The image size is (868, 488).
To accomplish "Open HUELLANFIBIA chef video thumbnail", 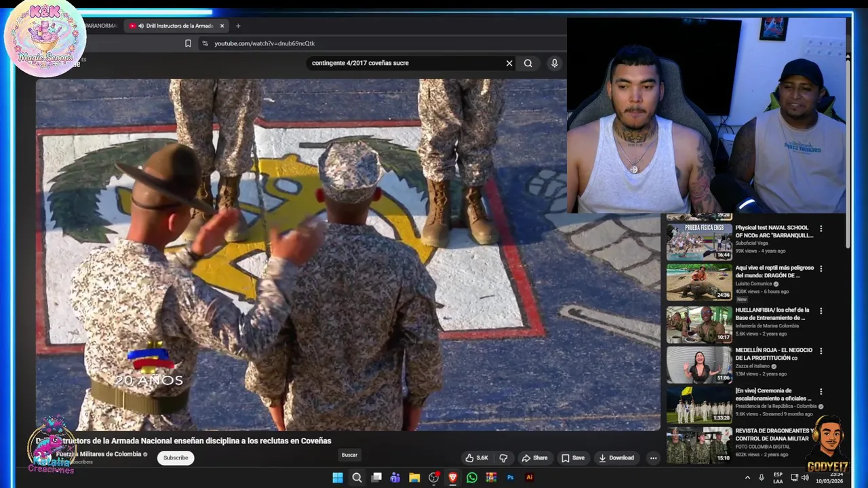I will point(699,325).
